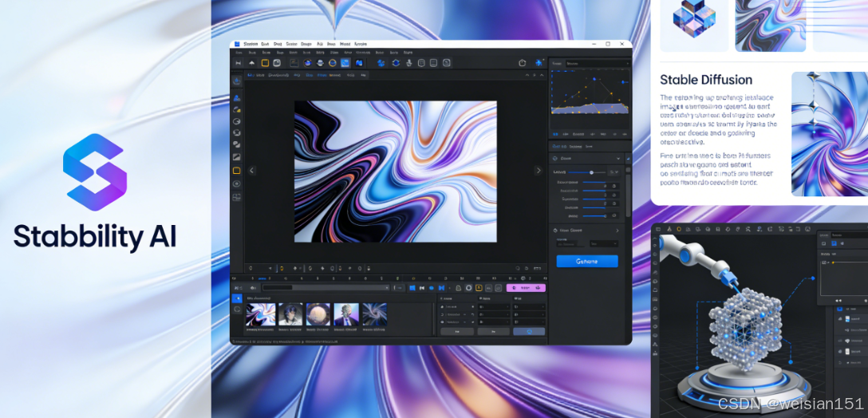Click the Stable Diffusion heading
Viewport: 868px width, 418px height.
click(706, 80)
